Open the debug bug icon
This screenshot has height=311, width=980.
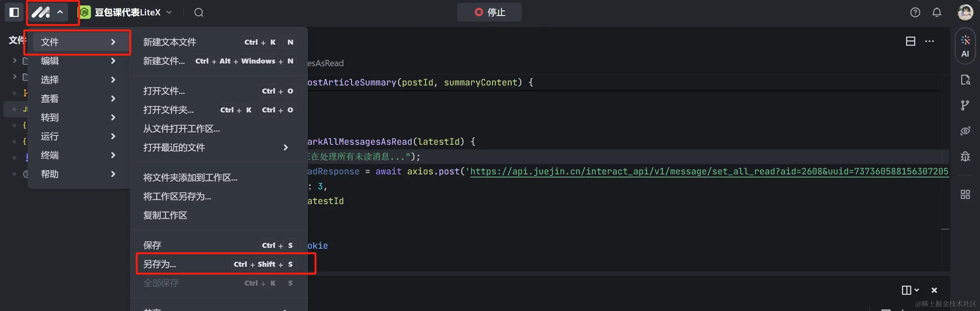[965, 156]
